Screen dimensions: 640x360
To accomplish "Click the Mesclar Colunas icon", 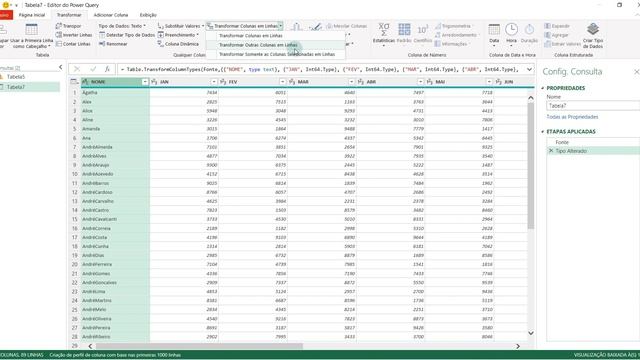I will pyautogui.click(x=329, y=26).
